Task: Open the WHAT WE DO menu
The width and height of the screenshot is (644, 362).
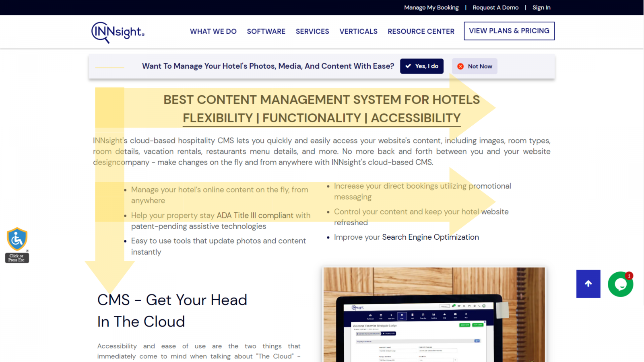Action: click(213, 31)
